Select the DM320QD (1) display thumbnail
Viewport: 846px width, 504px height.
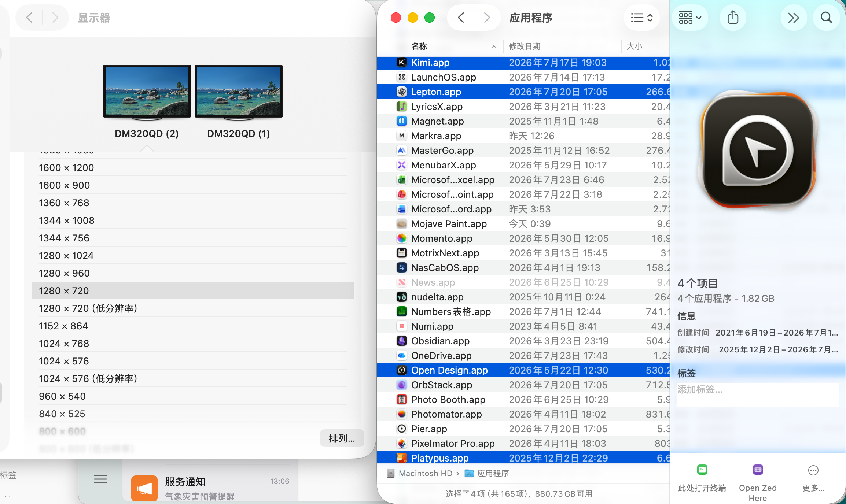pyautogui.click(x=239, y=92)
